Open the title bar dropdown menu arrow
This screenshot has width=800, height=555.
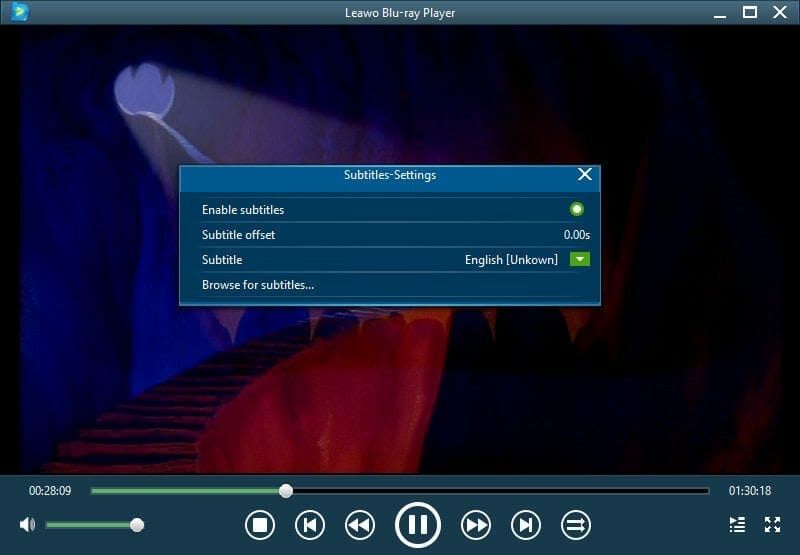tap(719, 12)
